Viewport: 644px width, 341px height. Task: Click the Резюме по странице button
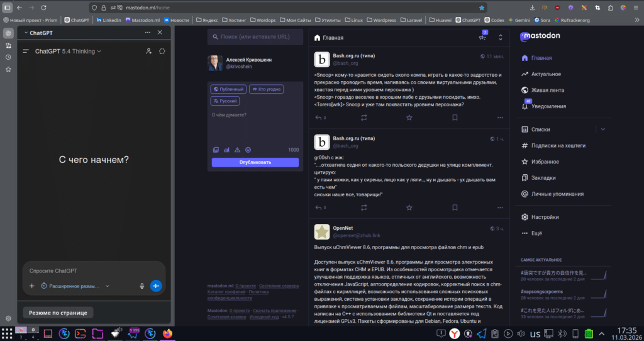click(x=58, y=313)
